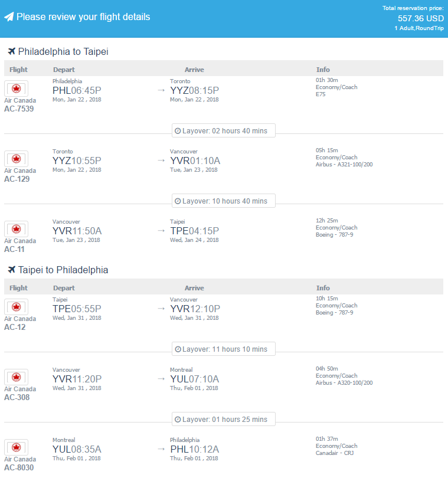Click the PHL06:45P departure time
This screenshot has height=478, width=448.
tap(77, 90)
